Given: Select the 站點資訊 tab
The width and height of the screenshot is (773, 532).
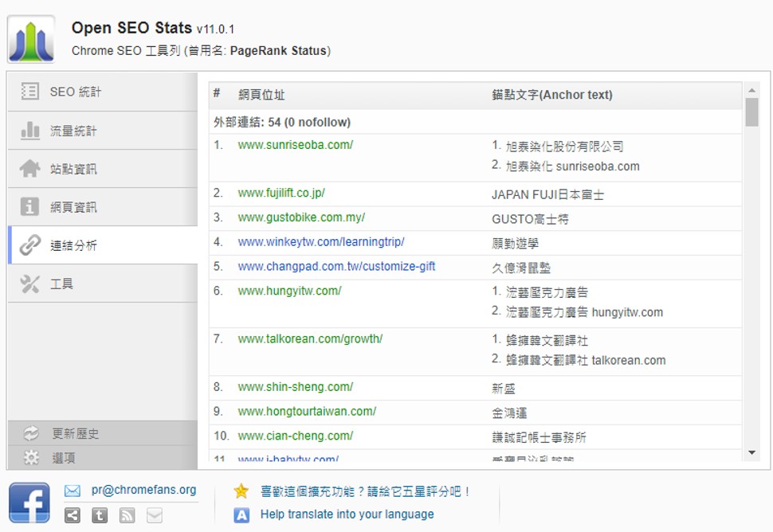Looking at the screenshot, I should click(103, 169).
